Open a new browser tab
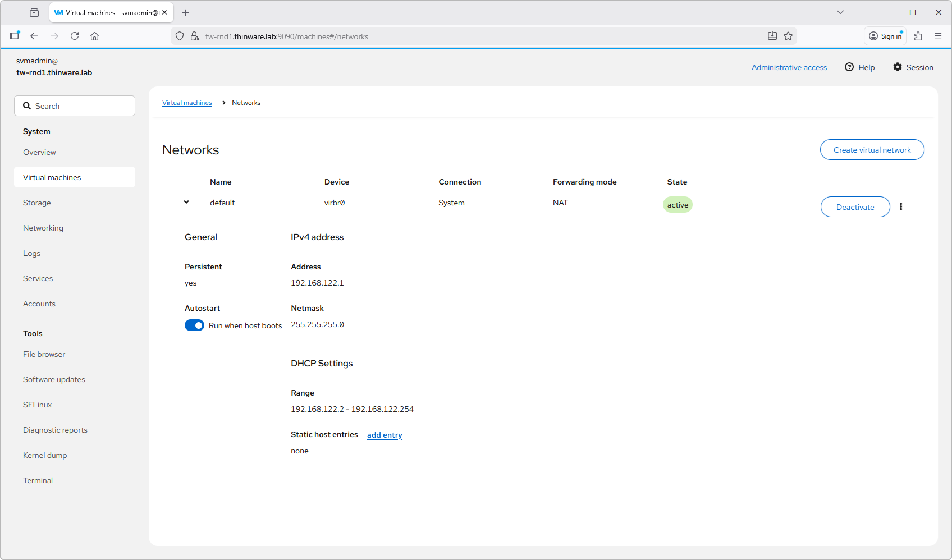The image size is (952, 560). [x=186, y=12]
